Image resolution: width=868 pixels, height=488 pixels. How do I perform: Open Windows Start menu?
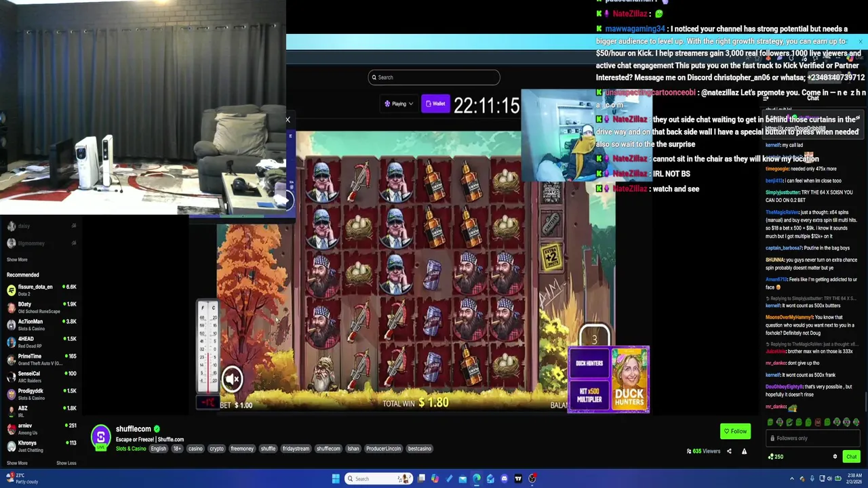(336, 479)
